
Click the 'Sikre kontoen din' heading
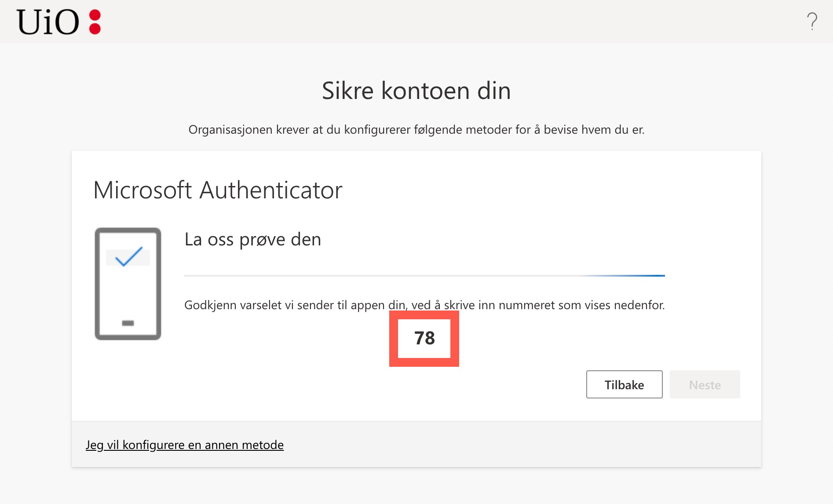pos(416,91)
